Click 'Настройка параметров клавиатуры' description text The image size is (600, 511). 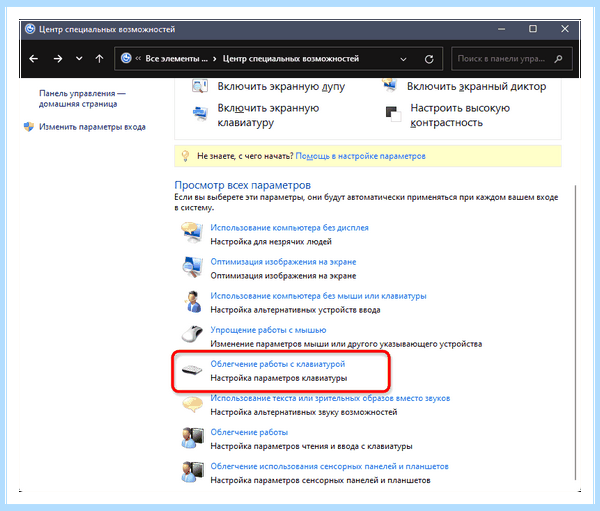(x=279, y=378)
